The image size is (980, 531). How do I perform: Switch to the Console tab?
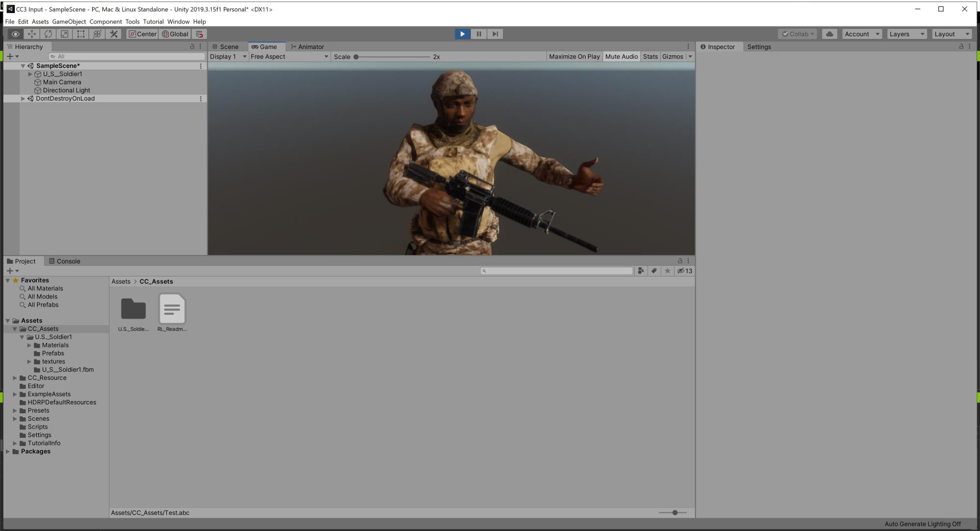click(65, 261)
